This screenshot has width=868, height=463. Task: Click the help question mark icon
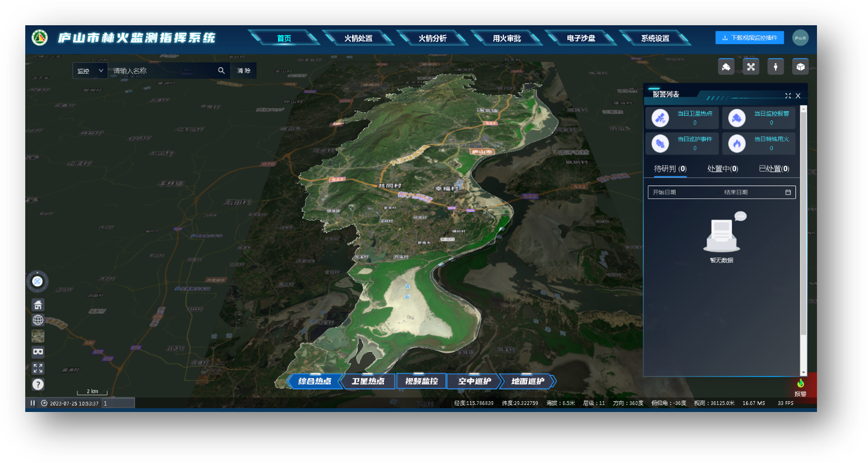point(38,385)
